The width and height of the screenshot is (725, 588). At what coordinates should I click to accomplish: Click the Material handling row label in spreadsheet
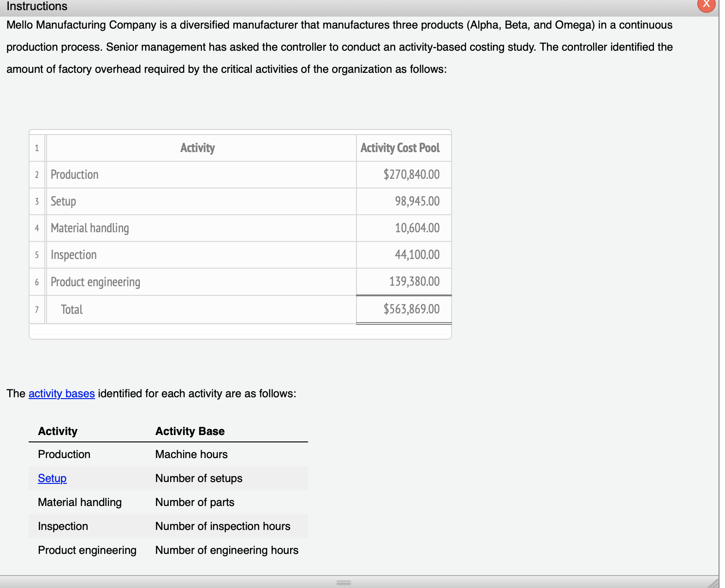click(x=89, y=228)
